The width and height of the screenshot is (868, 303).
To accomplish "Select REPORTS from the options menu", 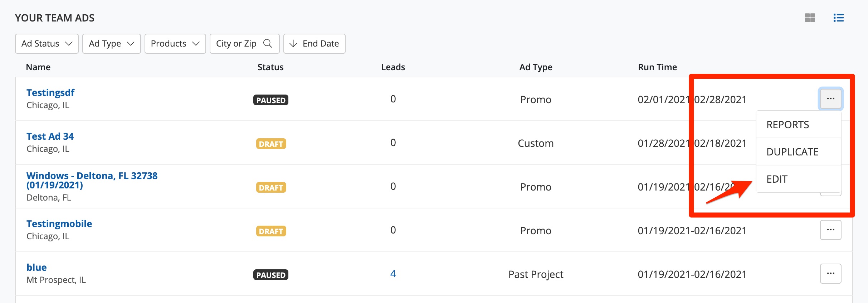I will pyautogui.click(x=787, y=125).
